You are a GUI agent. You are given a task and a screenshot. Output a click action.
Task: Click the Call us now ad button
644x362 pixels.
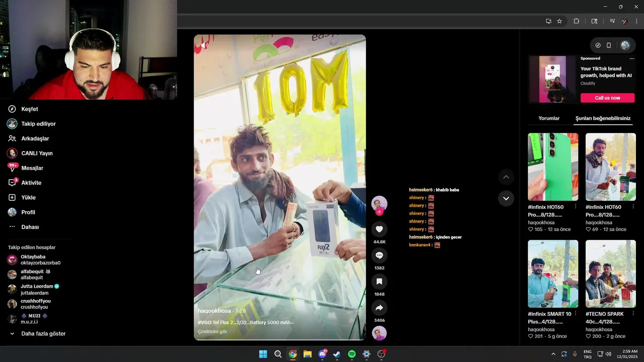[607, 98]
